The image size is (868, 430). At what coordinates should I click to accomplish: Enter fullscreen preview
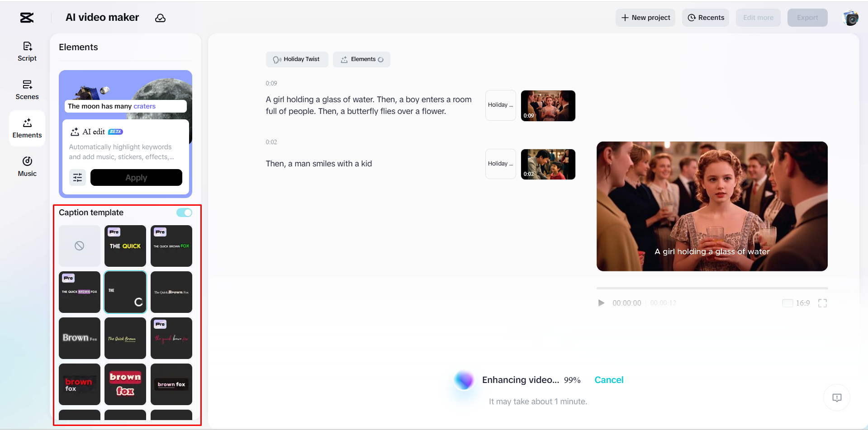click(x=822, y=303)
